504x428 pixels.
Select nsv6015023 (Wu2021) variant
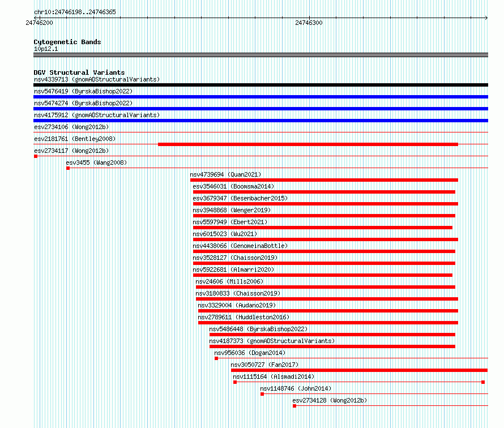click(225, 234)
